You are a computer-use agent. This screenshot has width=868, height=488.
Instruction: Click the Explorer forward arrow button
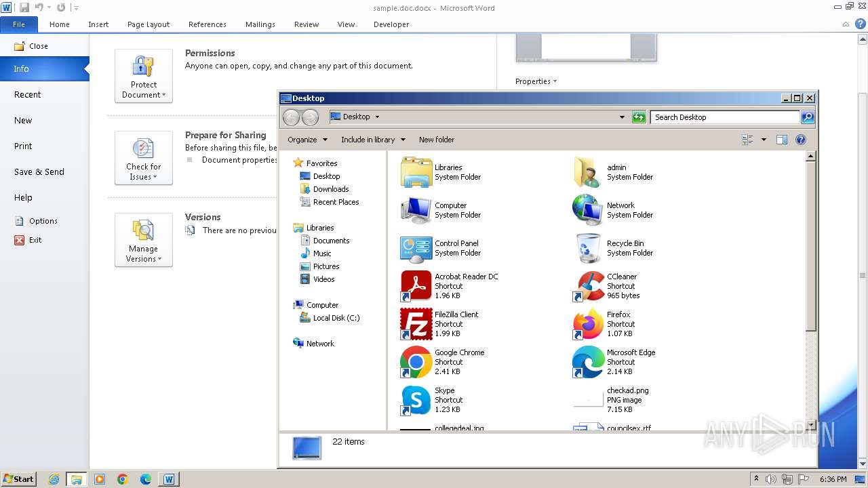point(310,117)
